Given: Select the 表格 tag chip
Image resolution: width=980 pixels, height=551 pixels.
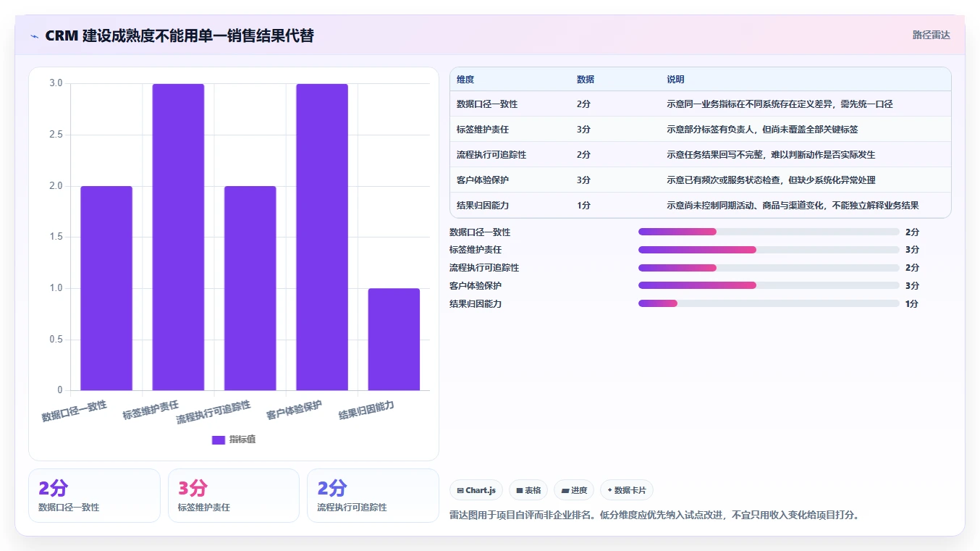Looking at the screenshot, I should [528, 490].
